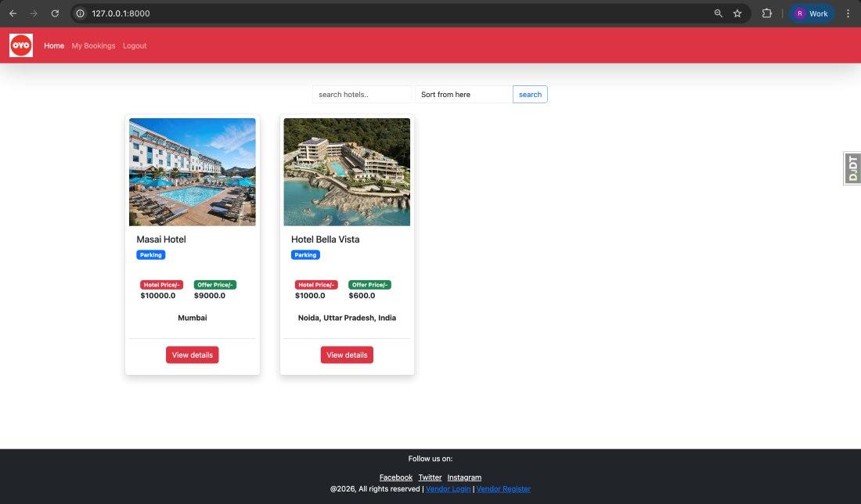
Task: Bookmark the page via the star icon
Action: [x=737, y=13]
